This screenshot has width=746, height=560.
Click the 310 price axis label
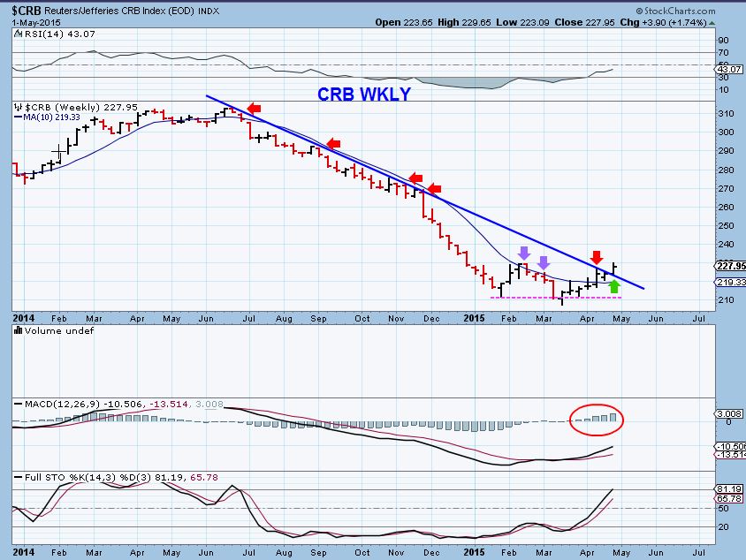(726, 114)
